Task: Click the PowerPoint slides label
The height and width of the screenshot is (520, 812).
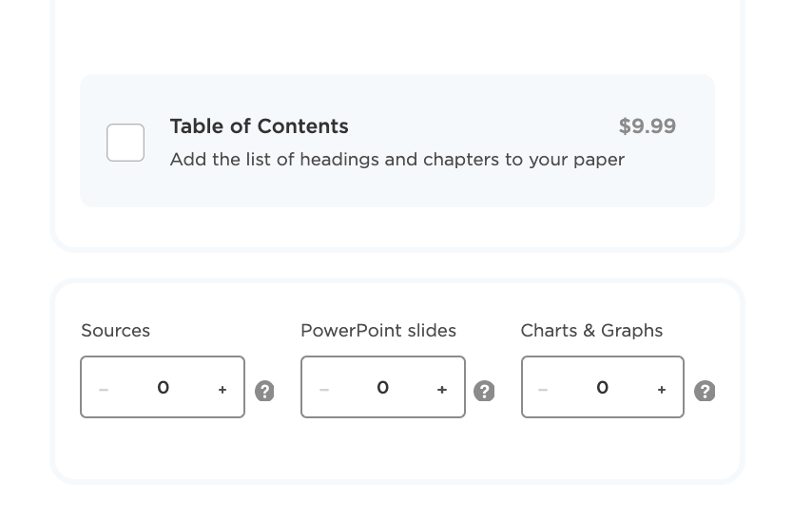Action: click(x=378, y=331)
